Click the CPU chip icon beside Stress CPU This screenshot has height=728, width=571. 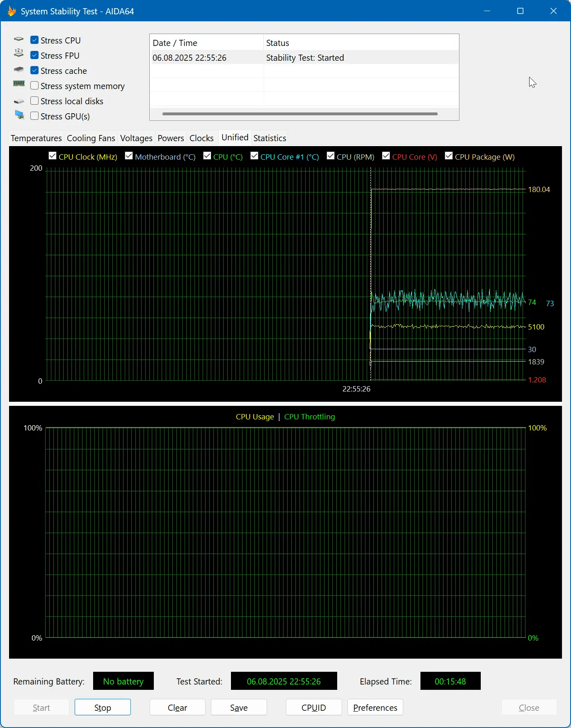point(19,39)
